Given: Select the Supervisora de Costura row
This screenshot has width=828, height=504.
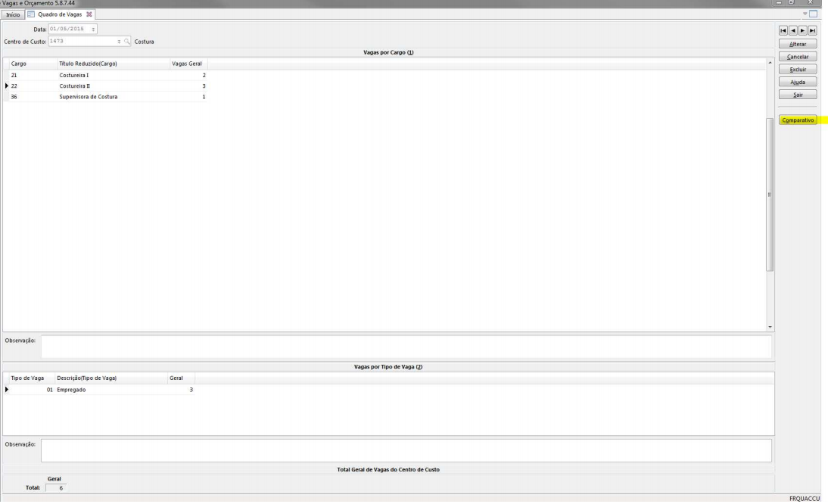Looking at the screenshot, I should click(x=88, y=97).
